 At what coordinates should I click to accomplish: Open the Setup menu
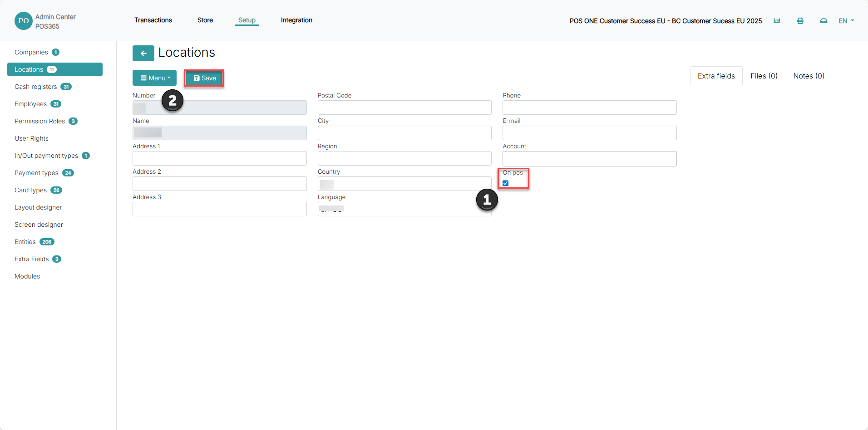point(247,20)
